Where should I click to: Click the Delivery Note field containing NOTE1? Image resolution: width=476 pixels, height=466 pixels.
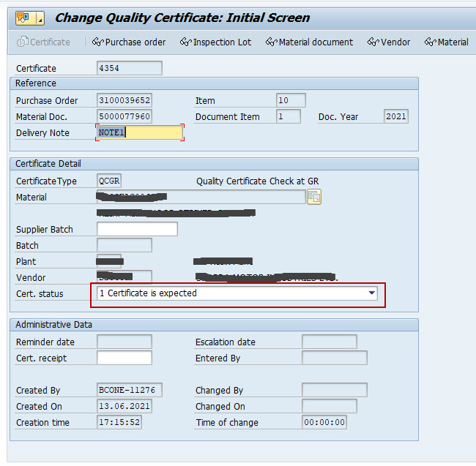140,132
